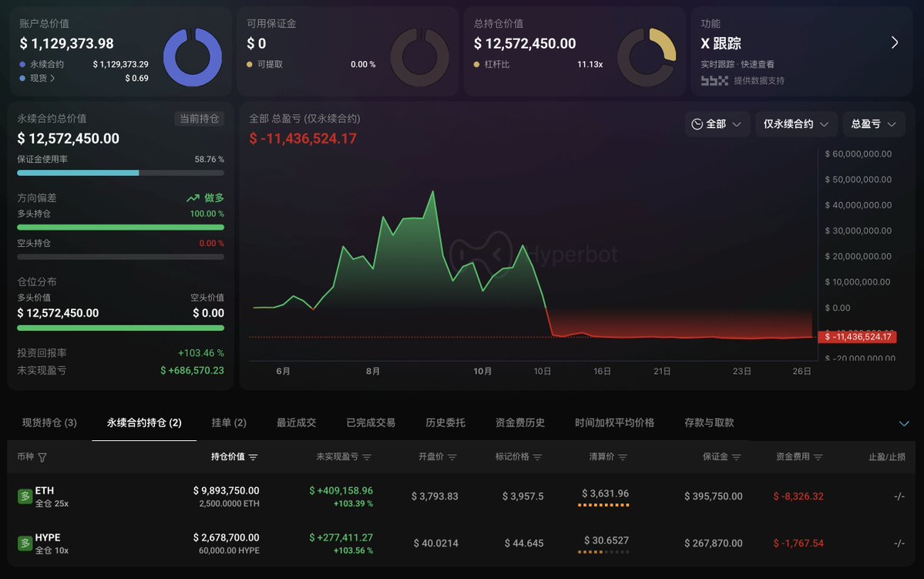Screen dimensions: 924x579
Task: Click the bbx data provider logo
Action: coord(714,81)
